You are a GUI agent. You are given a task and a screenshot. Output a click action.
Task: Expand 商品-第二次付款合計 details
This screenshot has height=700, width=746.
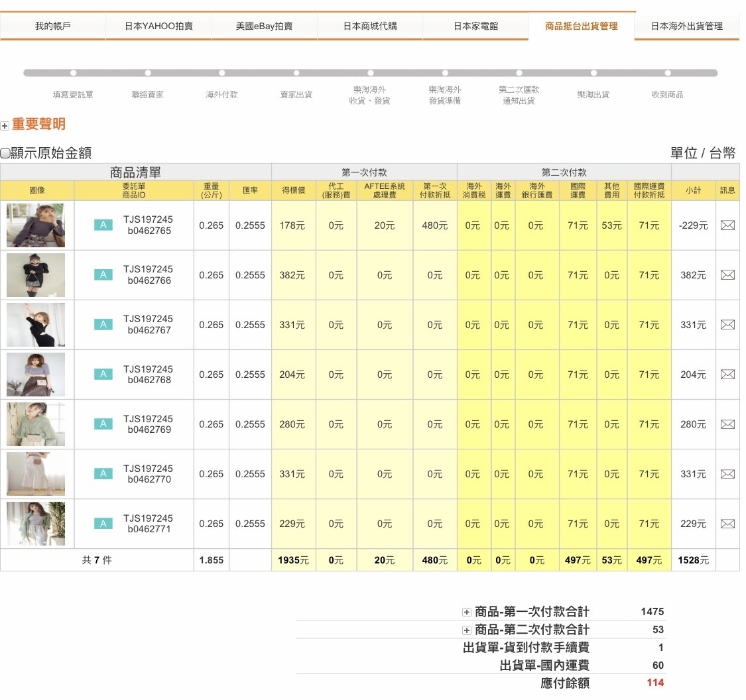[466, 630]
